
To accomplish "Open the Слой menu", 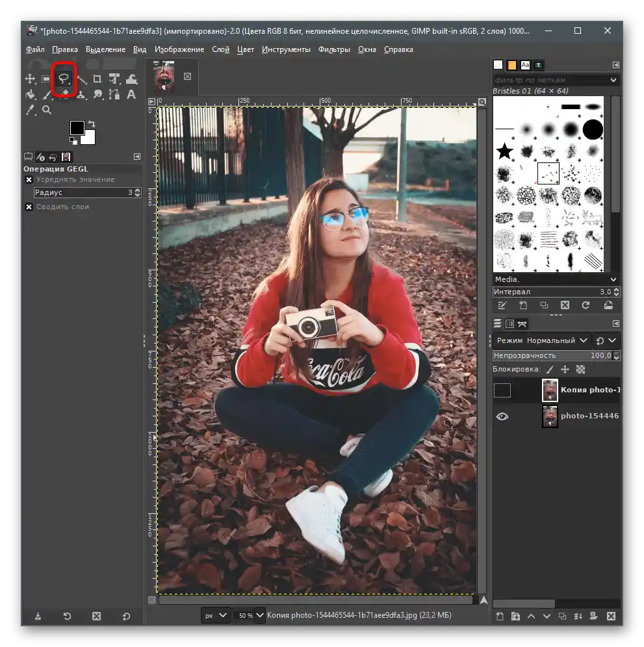I will 220,49.
